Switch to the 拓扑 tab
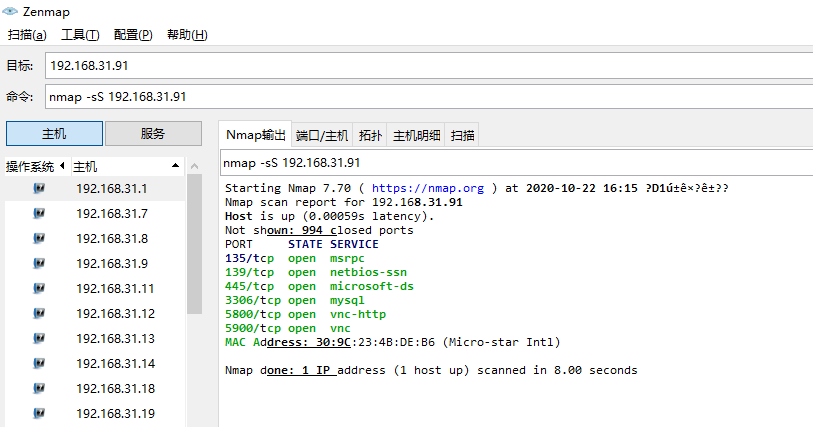The width and height of the screenshot is (813, 427). [x=370, y=135]
